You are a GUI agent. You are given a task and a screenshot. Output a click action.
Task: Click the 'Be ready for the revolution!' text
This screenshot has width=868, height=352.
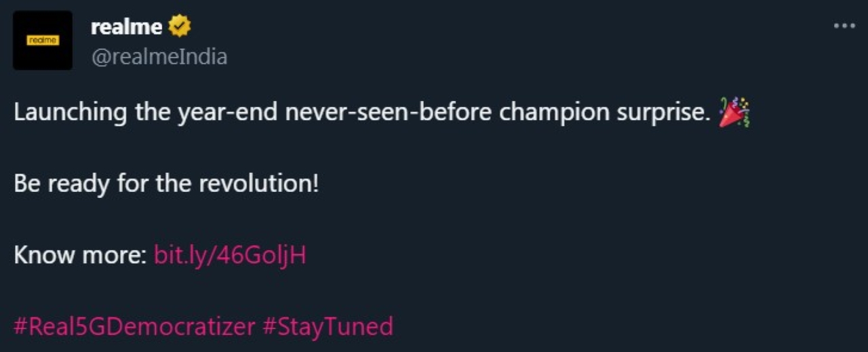point(166,184)
